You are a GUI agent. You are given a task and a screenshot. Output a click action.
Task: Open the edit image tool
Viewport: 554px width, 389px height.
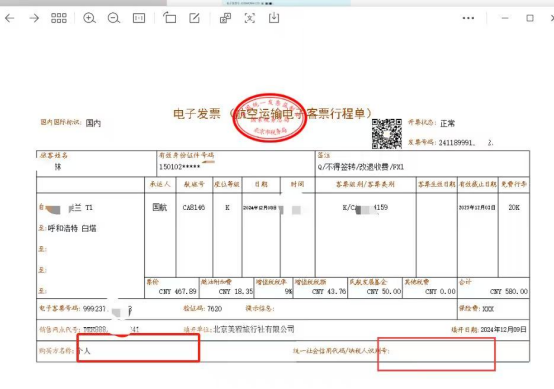point(194,18)
